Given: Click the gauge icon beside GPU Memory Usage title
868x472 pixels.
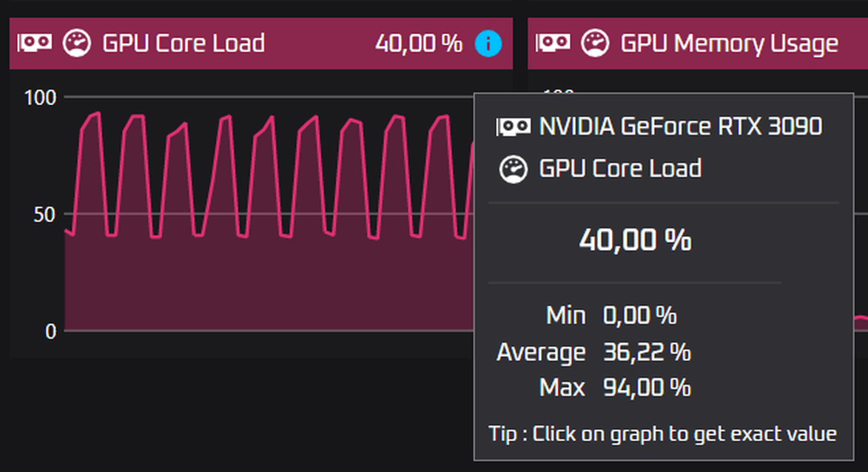Looking at the screenshot, I should (x=595, y=43).
